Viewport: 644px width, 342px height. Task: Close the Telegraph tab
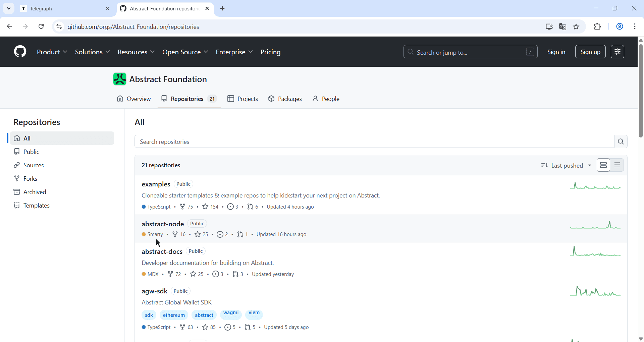tap(107, 9)
